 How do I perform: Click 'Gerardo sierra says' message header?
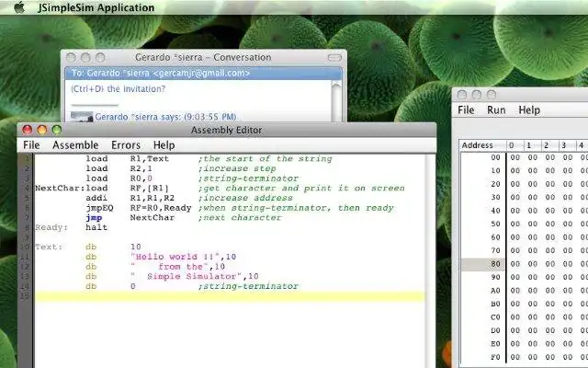click(x=165, y=117)
